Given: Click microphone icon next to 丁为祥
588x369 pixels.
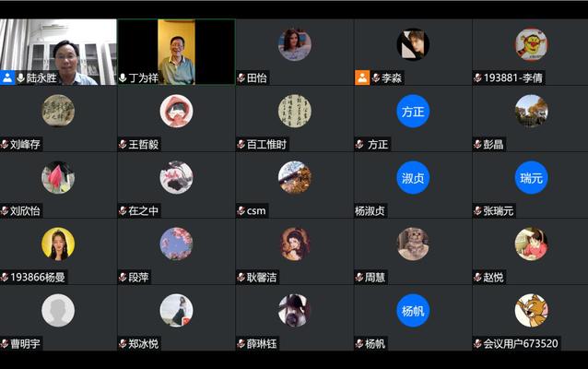Looking at the screenshot, I should [x=123, y=78].
